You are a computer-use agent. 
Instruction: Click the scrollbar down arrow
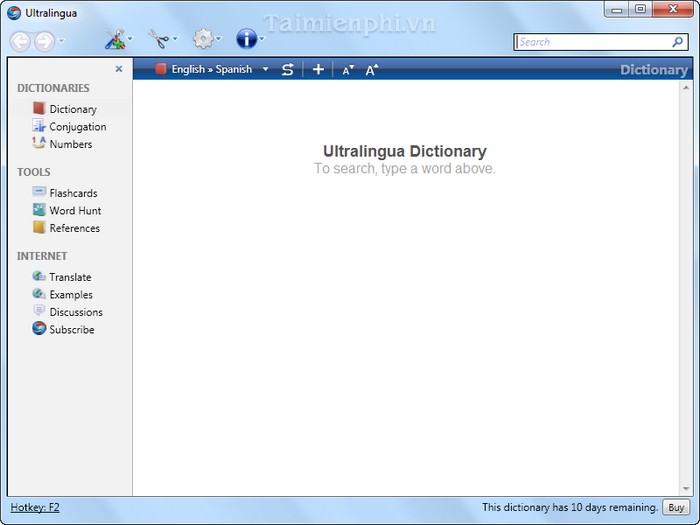pyautogui.click(x=686, y=489)
